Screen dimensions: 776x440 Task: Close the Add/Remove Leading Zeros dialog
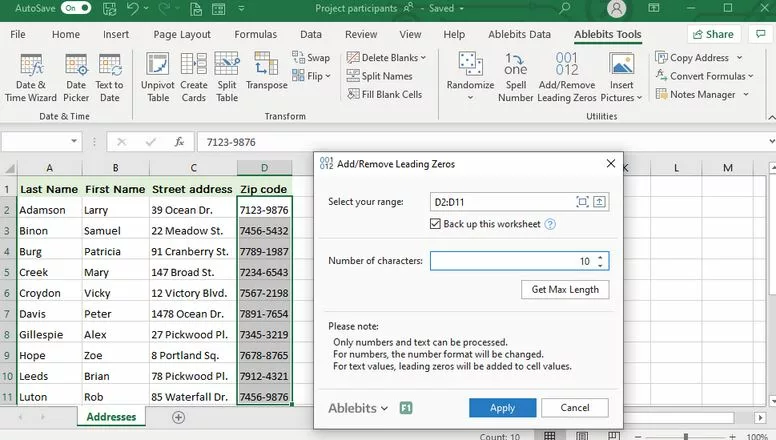(x=611, y=163)
